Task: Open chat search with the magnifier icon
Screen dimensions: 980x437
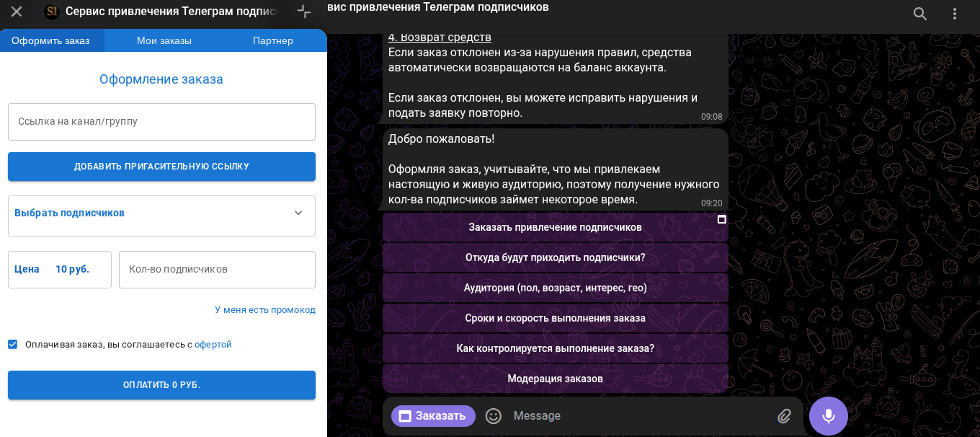Action: tap(920, 13)
